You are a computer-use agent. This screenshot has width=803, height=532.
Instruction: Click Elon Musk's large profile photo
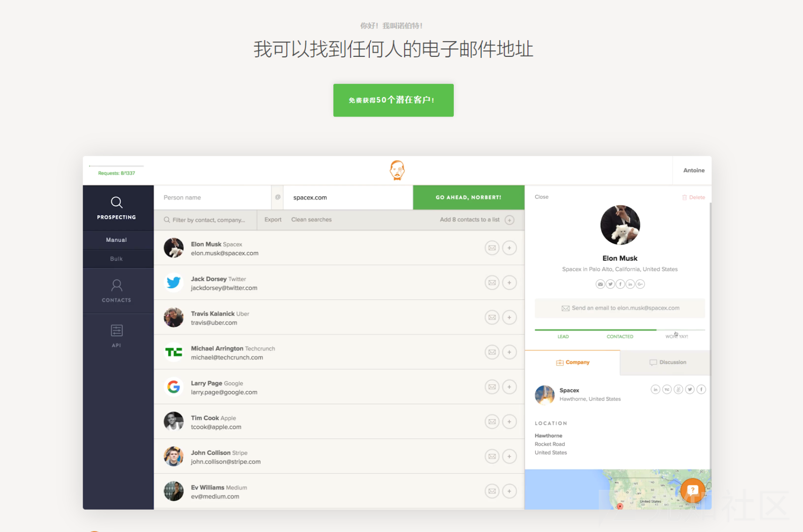tap(620, 225)
